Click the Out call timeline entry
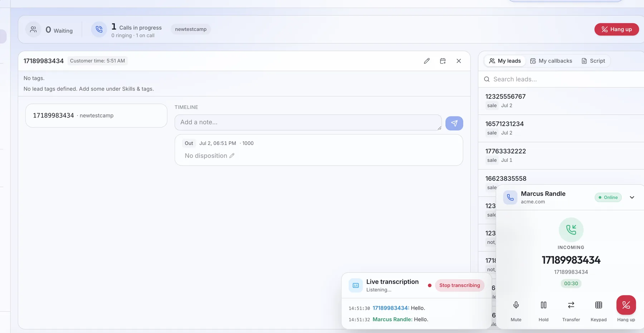This screenshot has width=644, height=333. pyautogui.click(x=319, y=150)
